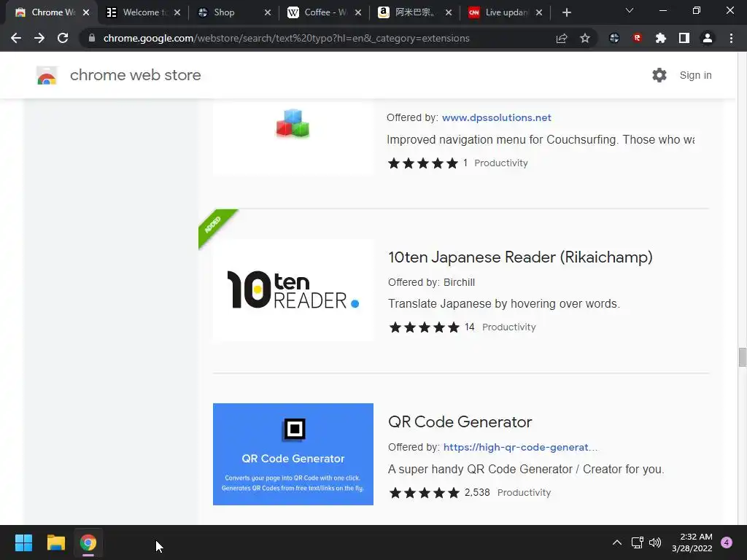The image size is (747, 560).
Task: Open QR Code Generator title
Action: click(x=460, y=422)
